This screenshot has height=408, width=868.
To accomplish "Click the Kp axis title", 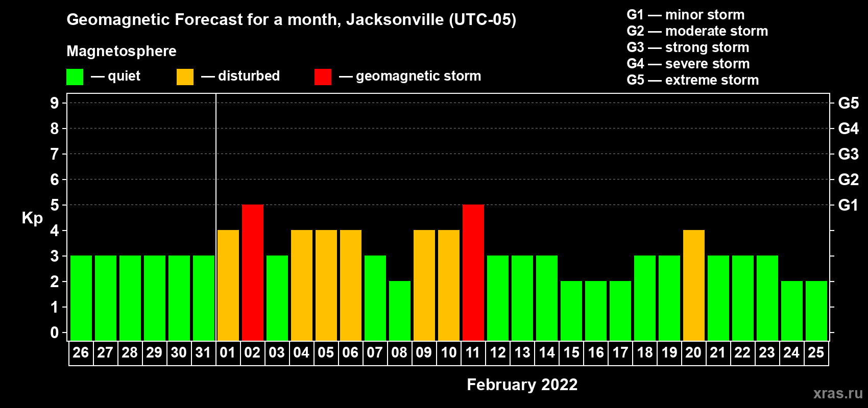I will coord(32,218).
